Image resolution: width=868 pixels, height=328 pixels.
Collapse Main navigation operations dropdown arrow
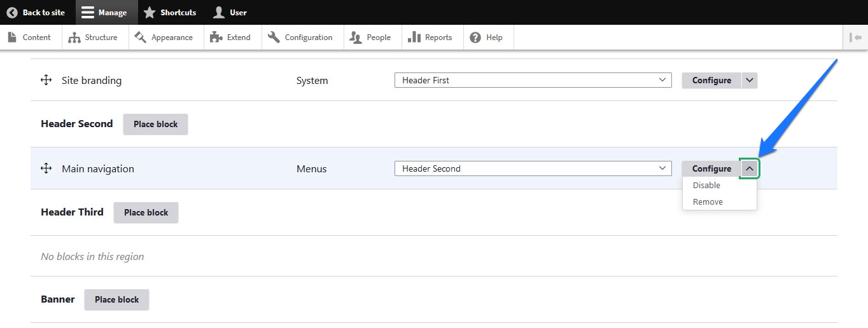pos(750,168)
